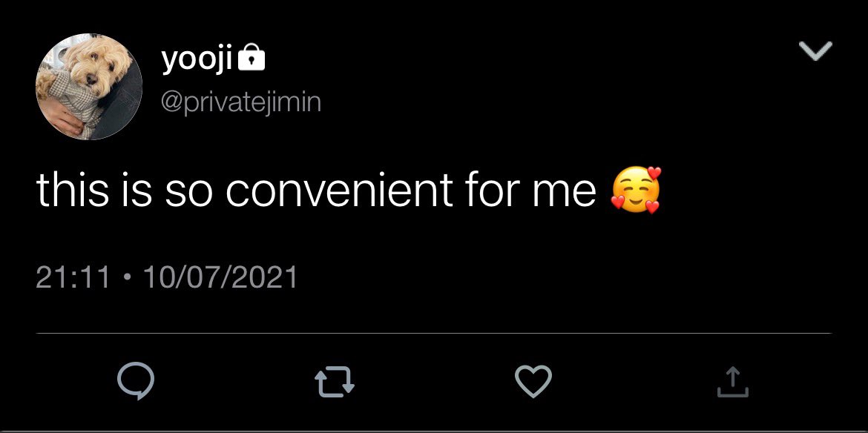Click the reply speech bubble icon

click(136, 382)
